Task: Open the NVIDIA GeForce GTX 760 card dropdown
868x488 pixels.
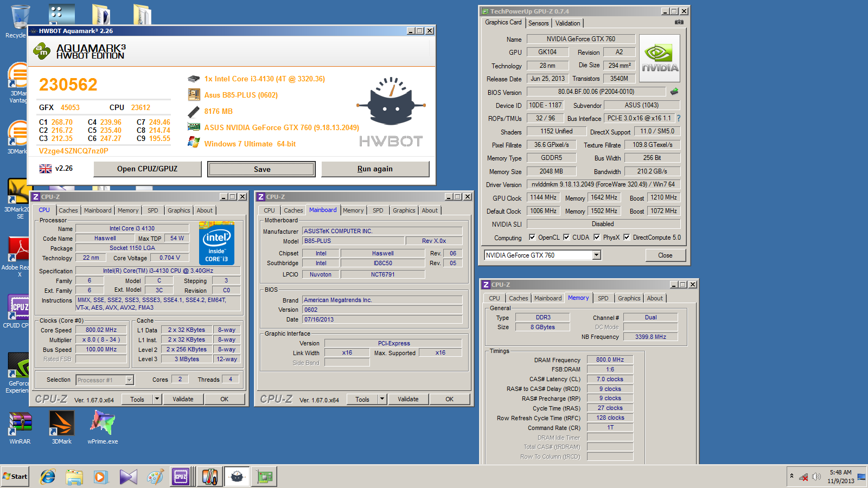Action: (597, 255)
